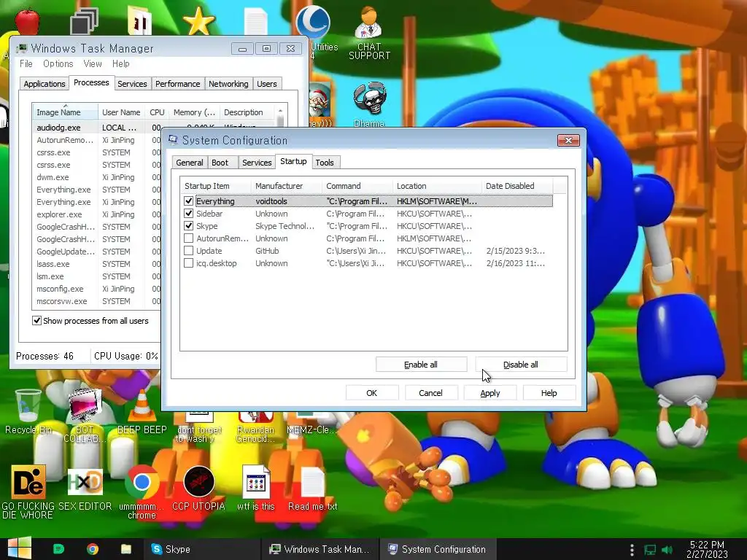The height and width of the screenshot is (560, 747).
Task: Click Help button in System Configuration
Action: (x=549, y=393)
